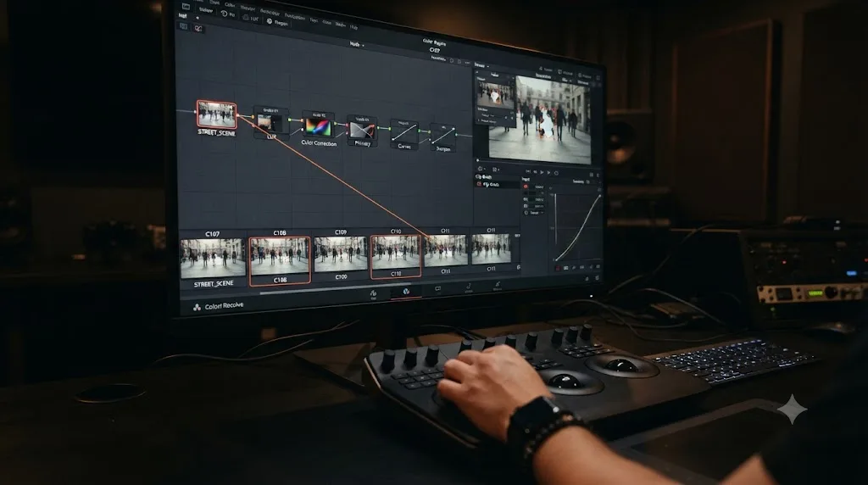Click the Color Resolve logo icon

pyautogui.click(x=197, y=307)
